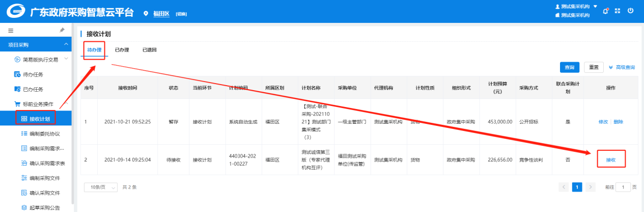Click the notification bell icon

pos(606,11)
